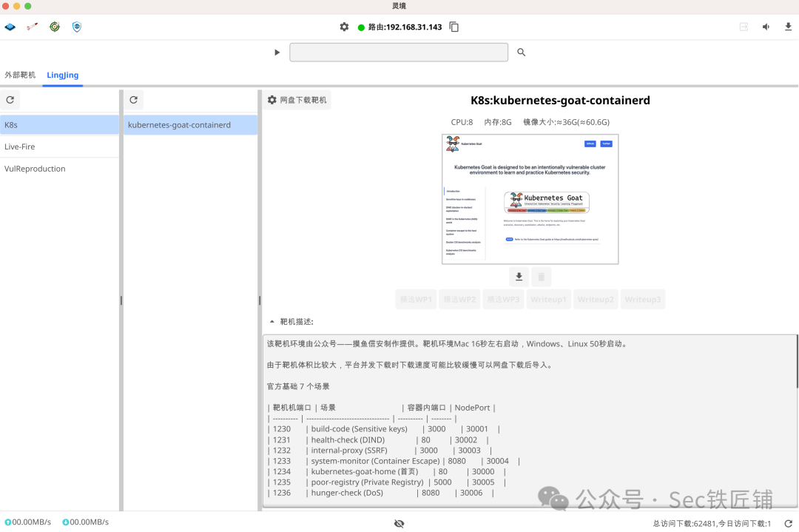Click the poor-registry (Private Registry) row
The width and height of the screenshot is (799, 532).
click(387, 482)
